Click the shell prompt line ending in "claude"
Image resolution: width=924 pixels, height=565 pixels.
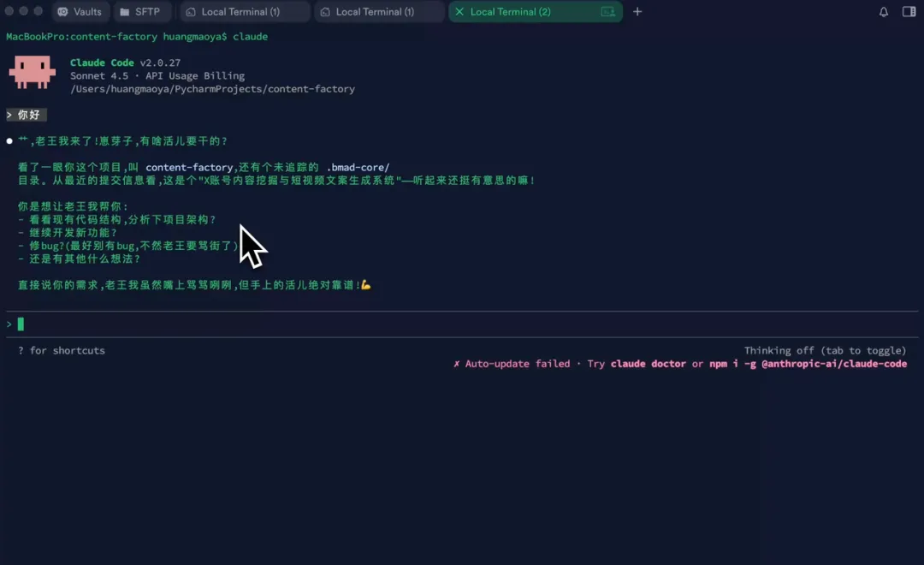click(137, 37)
